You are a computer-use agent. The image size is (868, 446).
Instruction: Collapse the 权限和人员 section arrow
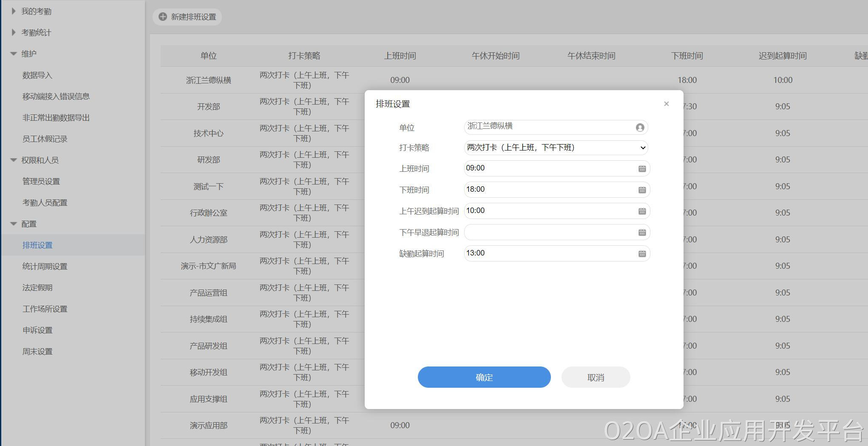click(x=14, y=160)
